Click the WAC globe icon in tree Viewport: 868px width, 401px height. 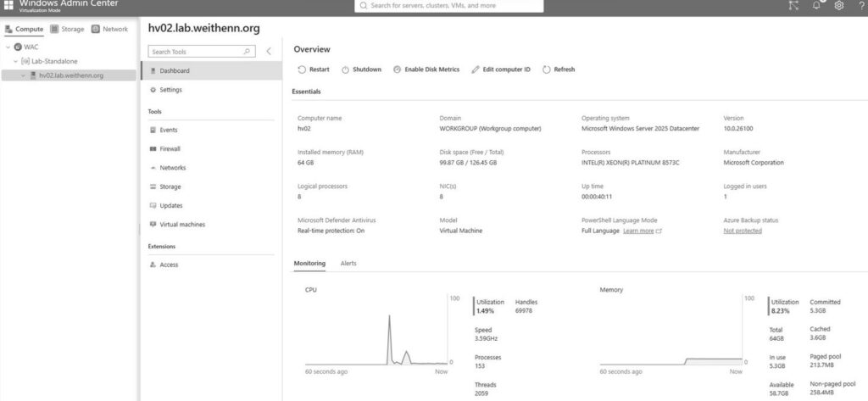pos(18,47)
